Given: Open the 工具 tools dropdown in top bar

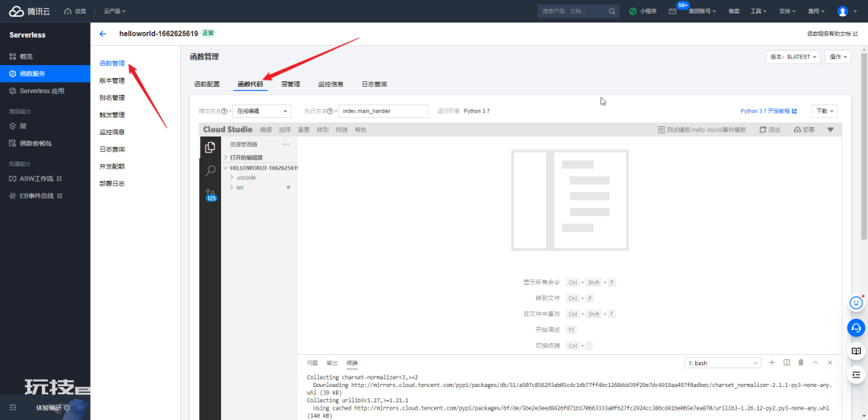Looking at the screenshot, I should (759, 11).
